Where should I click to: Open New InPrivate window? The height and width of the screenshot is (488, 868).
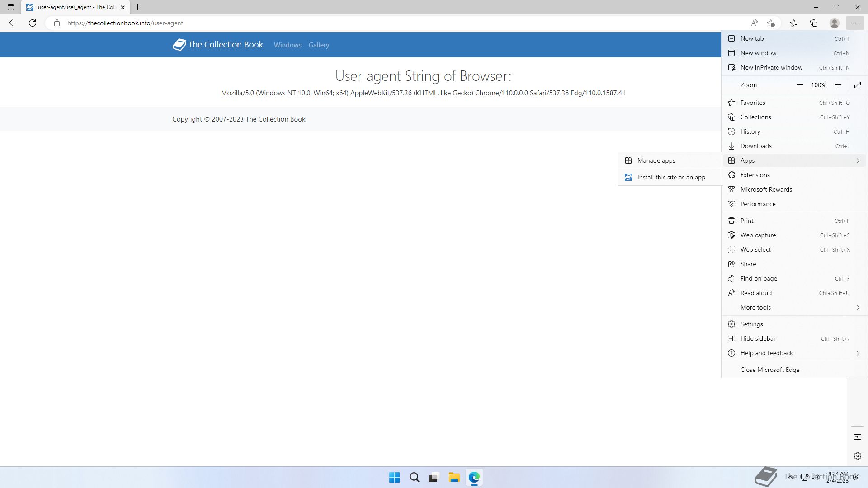pyautogui.click(x=771, y=67)
